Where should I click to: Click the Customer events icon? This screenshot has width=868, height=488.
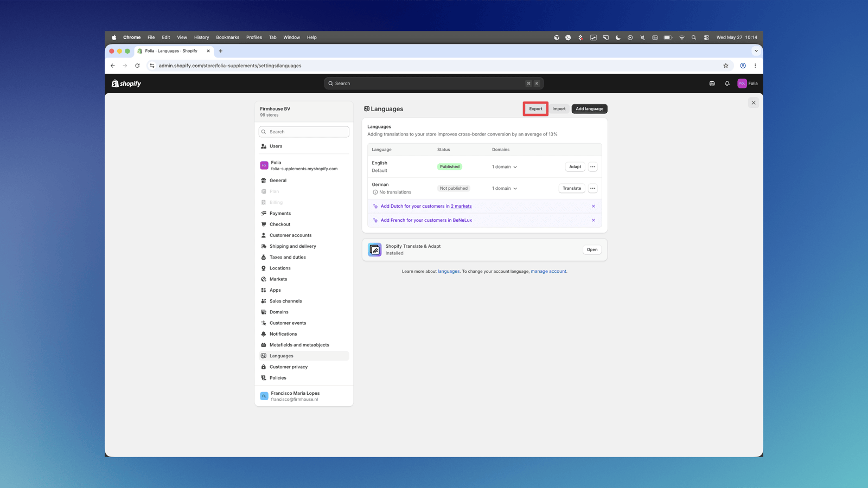click(x=264, y=323)
